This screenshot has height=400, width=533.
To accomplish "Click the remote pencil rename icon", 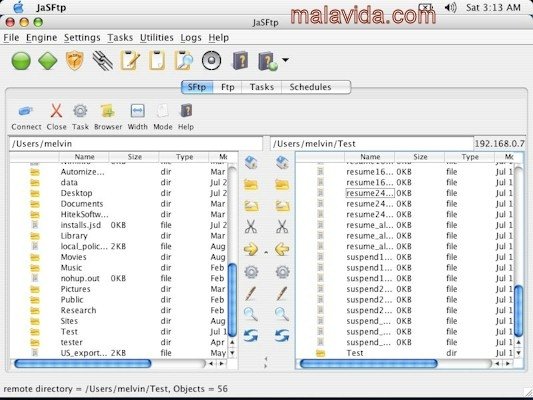I will tap(282, 293).
